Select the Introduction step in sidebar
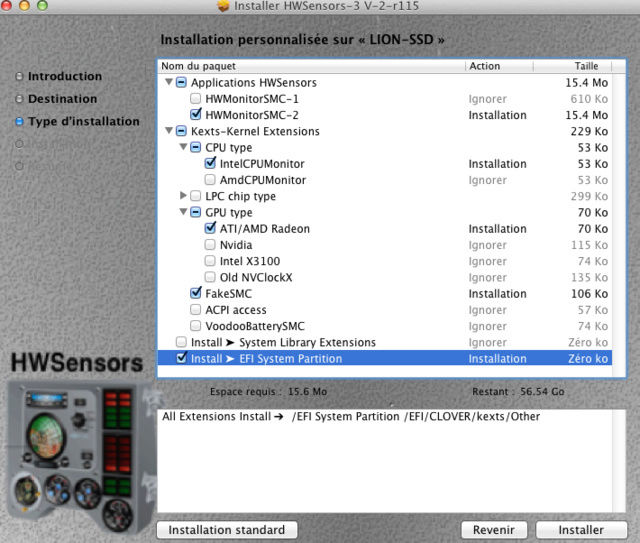640x543 pixels. click(x=65, y=76)
